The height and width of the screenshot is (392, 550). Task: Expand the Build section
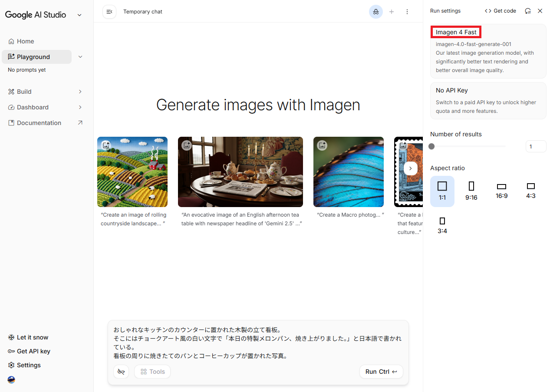click(x=80, y=92)
